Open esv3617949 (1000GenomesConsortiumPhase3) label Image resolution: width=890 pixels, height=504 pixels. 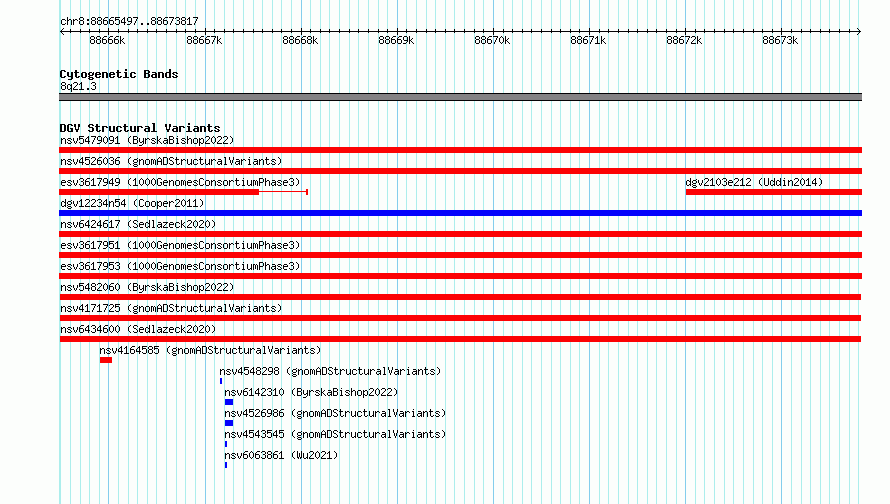[180, 182]
